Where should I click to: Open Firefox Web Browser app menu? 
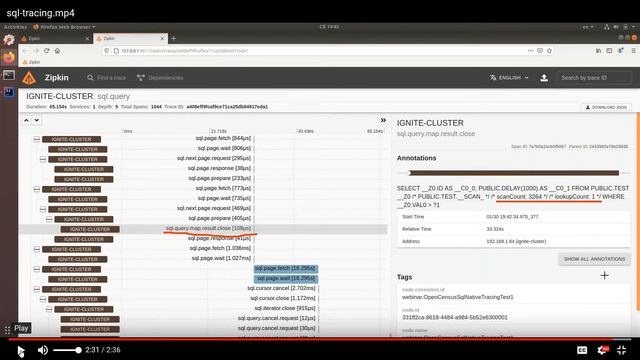click(64, 27)
